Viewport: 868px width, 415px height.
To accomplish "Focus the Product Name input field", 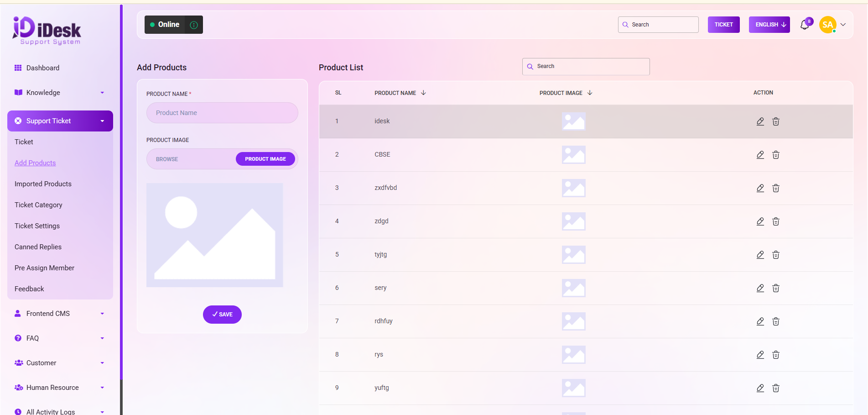I will 222,113.
